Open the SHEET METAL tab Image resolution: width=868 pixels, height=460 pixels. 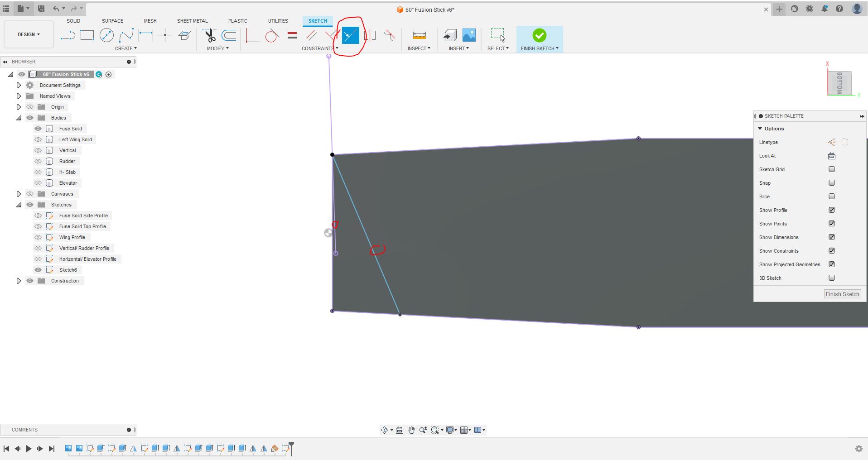pyautogui.click(x=192, y=21)
